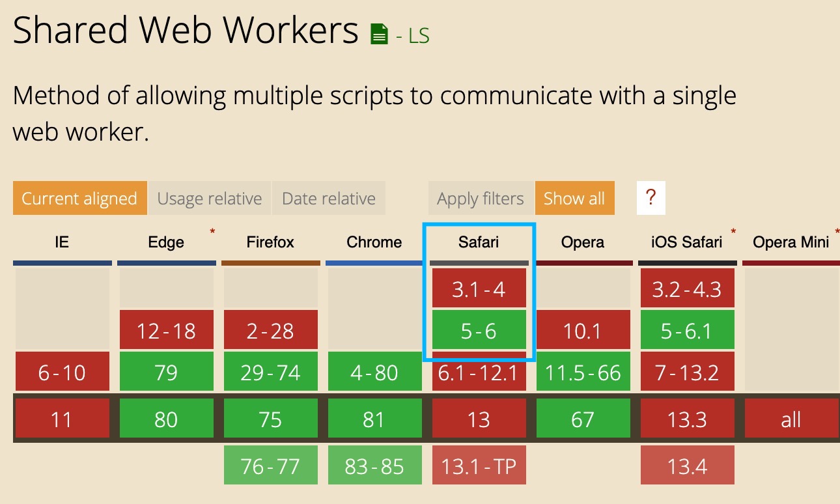
Task: Click the IE browser column header
Action: click(x=61, y=243)
